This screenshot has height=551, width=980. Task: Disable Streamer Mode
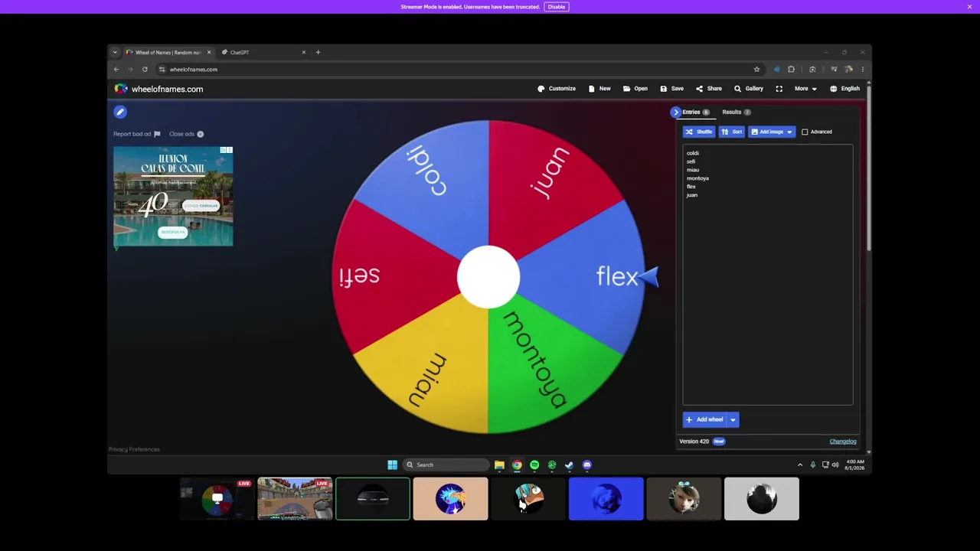[557, 7]
